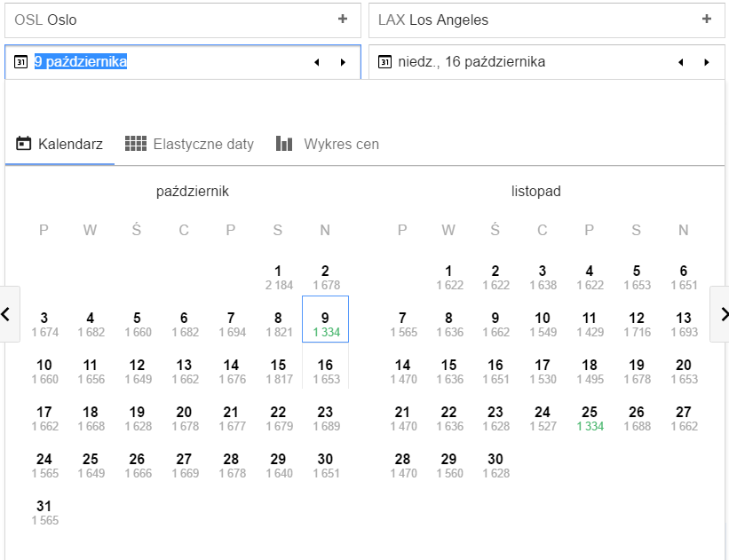
Task: Select November 9 priced 1 662
Action: point(495,325)
